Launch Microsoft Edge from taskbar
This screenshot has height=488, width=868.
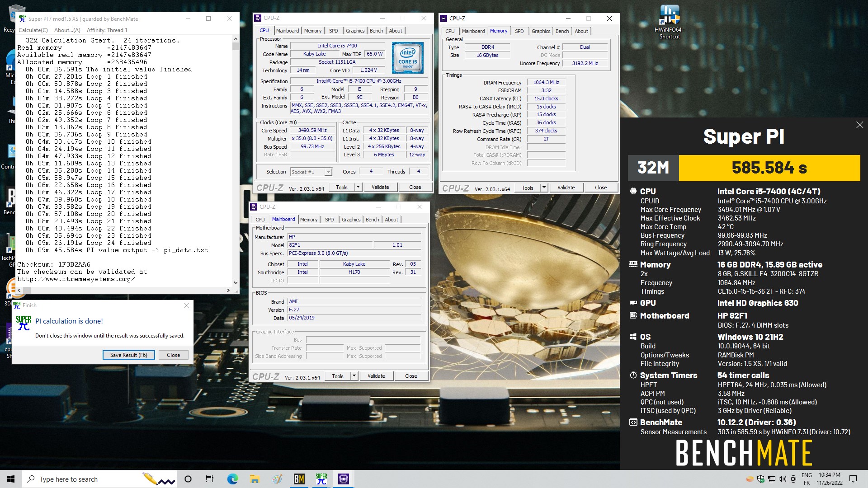pyautogui.click(x=232, y=479)
